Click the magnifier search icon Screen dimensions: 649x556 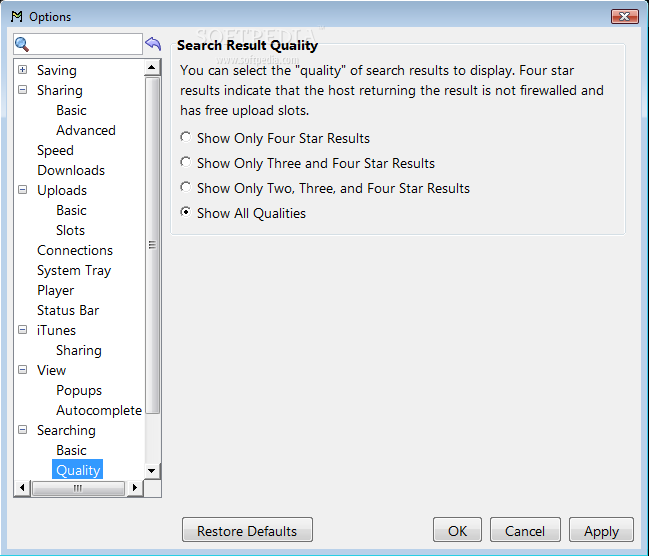[22, 44]
